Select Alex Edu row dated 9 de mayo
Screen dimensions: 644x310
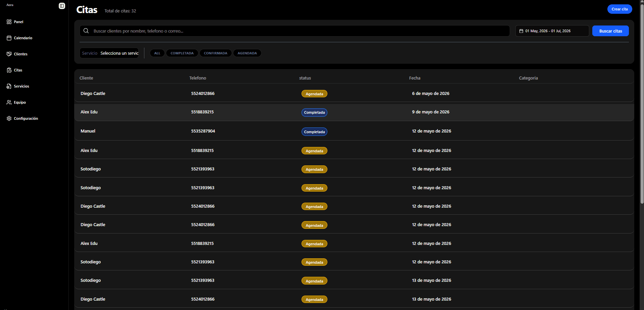point(354,112)
